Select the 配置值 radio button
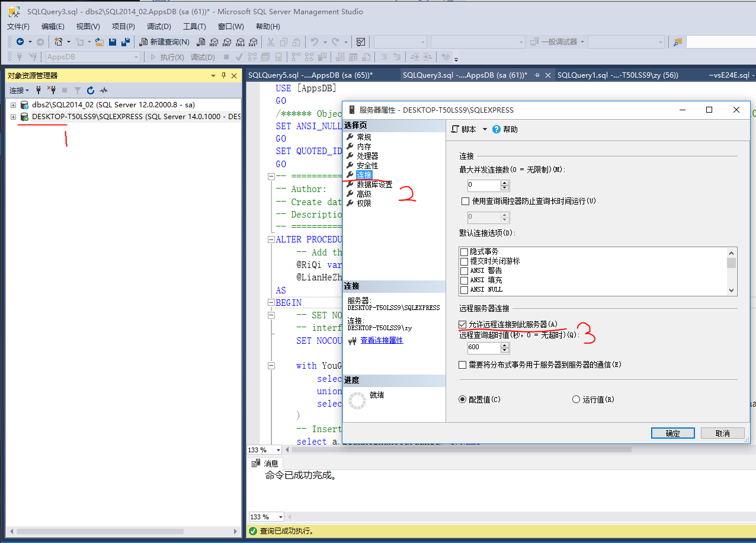 463,400
